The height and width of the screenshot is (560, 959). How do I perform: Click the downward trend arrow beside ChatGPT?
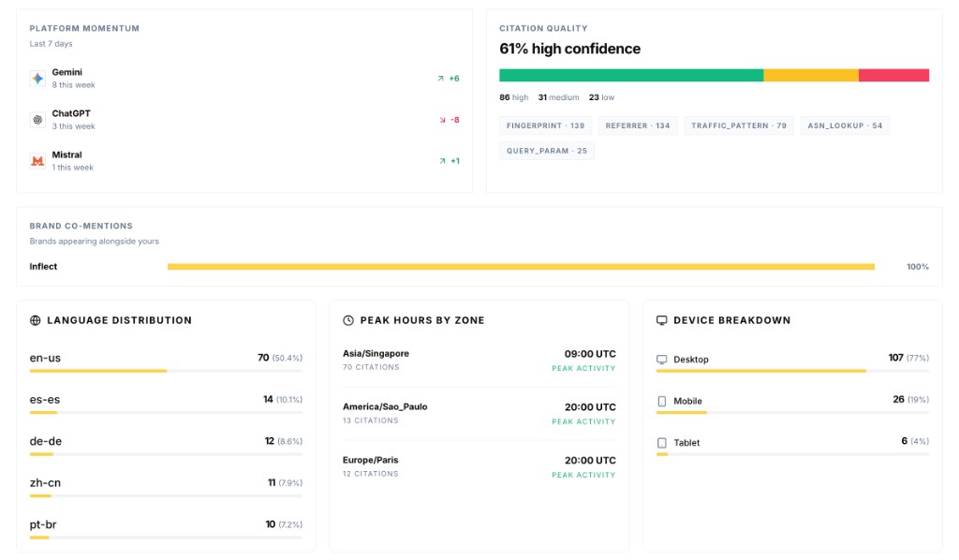click(441, 120)
